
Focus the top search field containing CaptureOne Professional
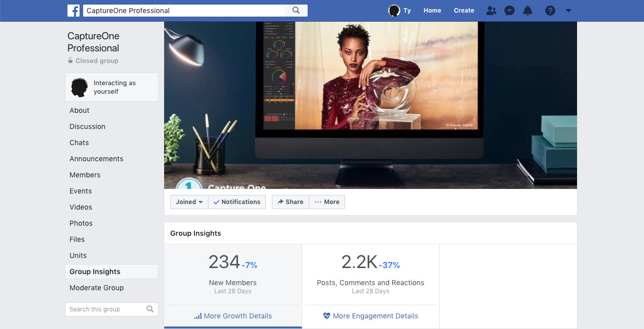coord(184,11)
